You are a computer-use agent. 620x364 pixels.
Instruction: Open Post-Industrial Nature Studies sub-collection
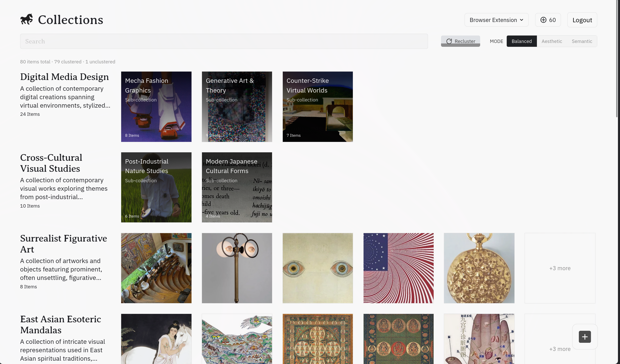click(x=156, y=187)
